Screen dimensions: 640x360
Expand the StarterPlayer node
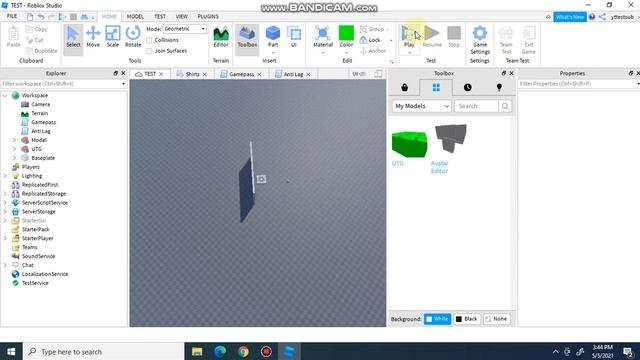(5, 238)
